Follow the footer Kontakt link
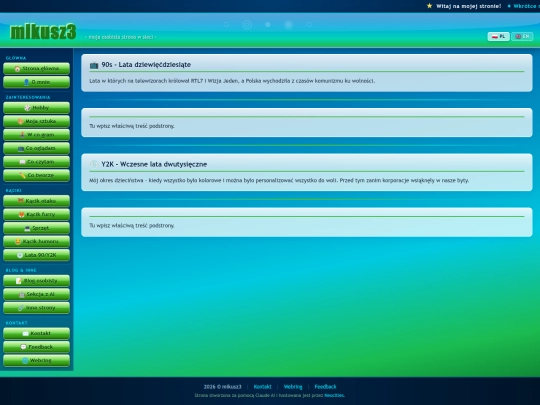Viewport: 540px width, 405px height. [x=262, y=387]
